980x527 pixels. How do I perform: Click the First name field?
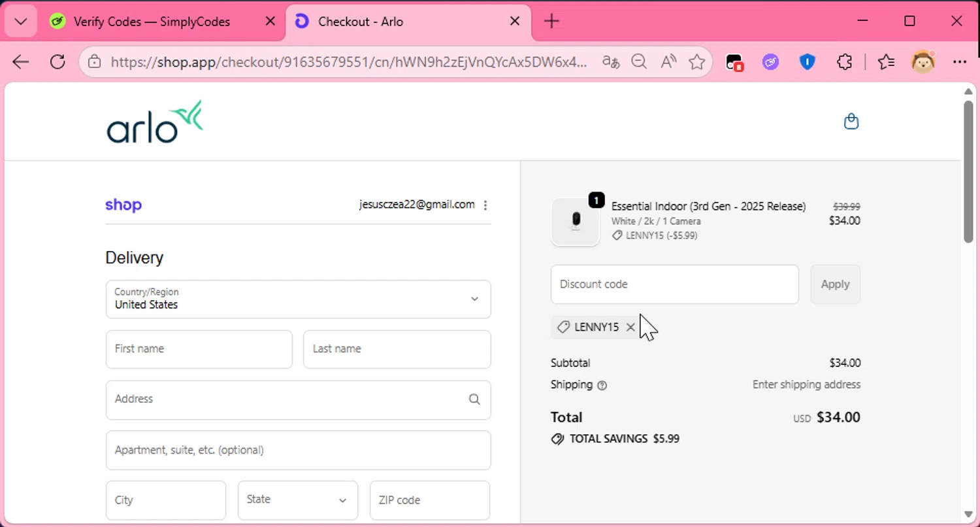(199, 349)
